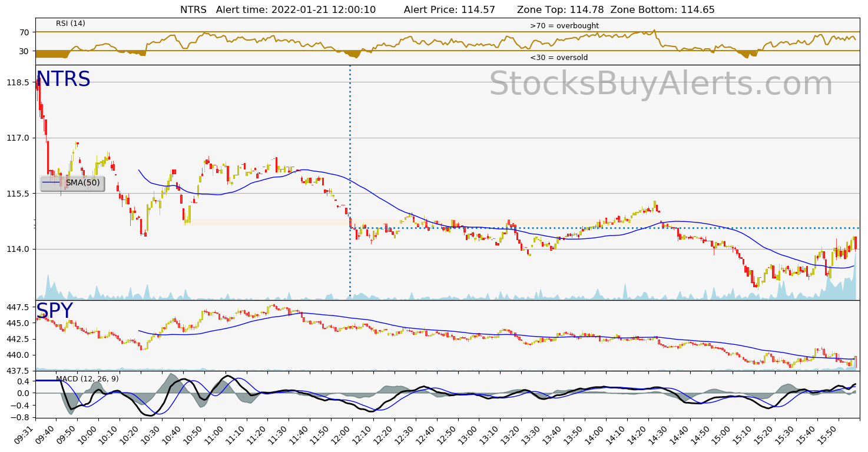
Task: Click the horizontal dotted alert-price line
Action: pos(605,228)
